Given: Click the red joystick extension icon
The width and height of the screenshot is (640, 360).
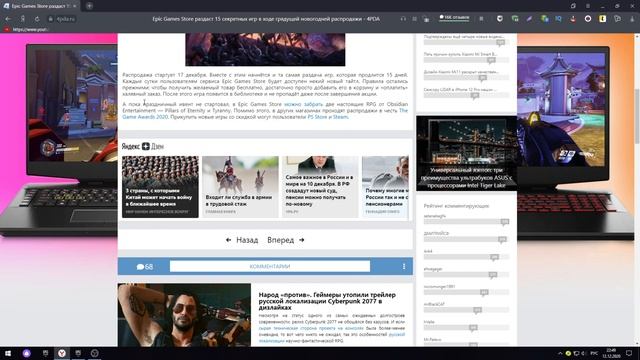Looking at the screenshot, I should click(x=573, y=19).
